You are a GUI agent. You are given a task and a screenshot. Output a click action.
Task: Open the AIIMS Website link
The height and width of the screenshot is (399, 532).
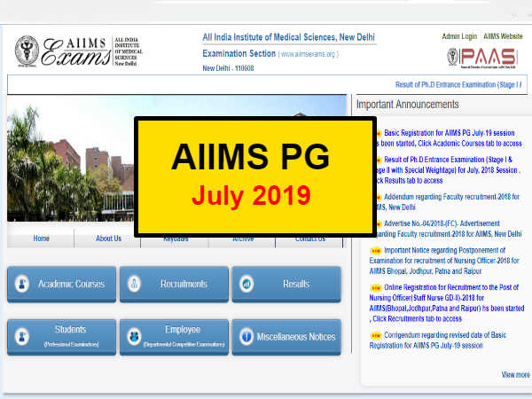coord(503,36)
